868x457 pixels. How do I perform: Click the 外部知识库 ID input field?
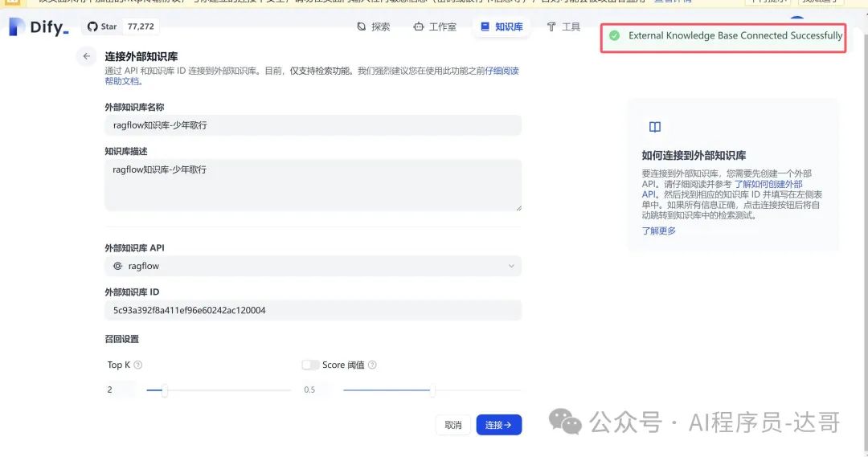coord(313,310)
